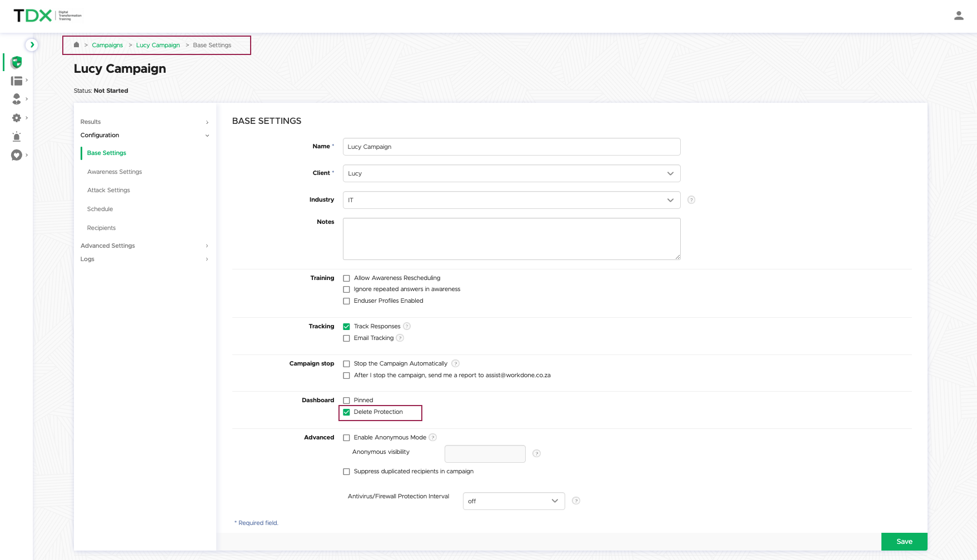Go to Campaigns via breadcrumb
Viewport: 977px width, 560px height.
tap(107, 45)
